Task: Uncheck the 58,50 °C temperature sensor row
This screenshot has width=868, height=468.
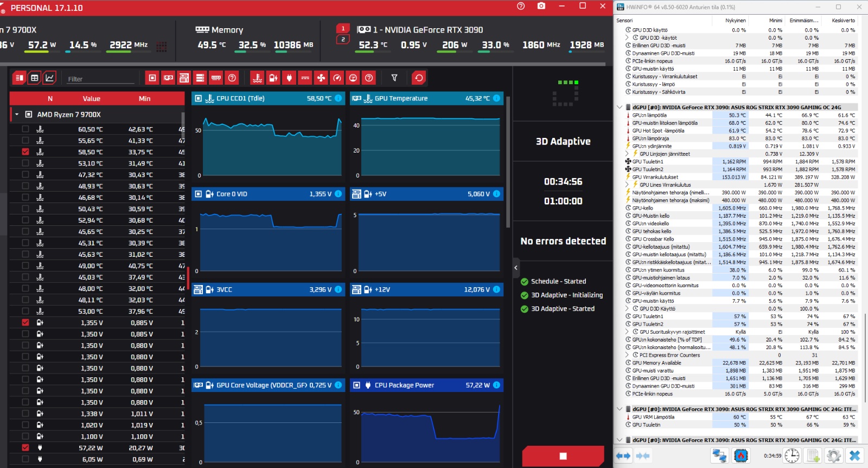Action: pyautogui.click(x=25, y=152)
